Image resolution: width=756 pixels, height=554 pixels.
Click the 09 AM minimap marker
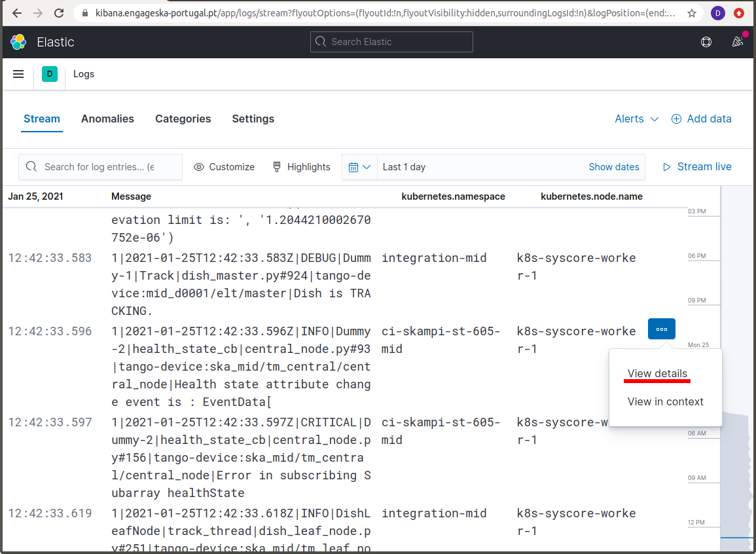696,478
